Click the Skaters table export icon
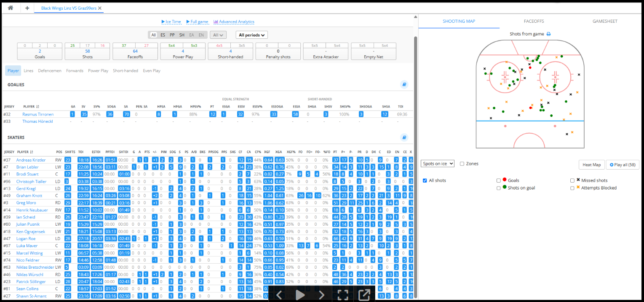Image resolution: width=644 pixels, height=302 pixels. (x=404, y=138)
